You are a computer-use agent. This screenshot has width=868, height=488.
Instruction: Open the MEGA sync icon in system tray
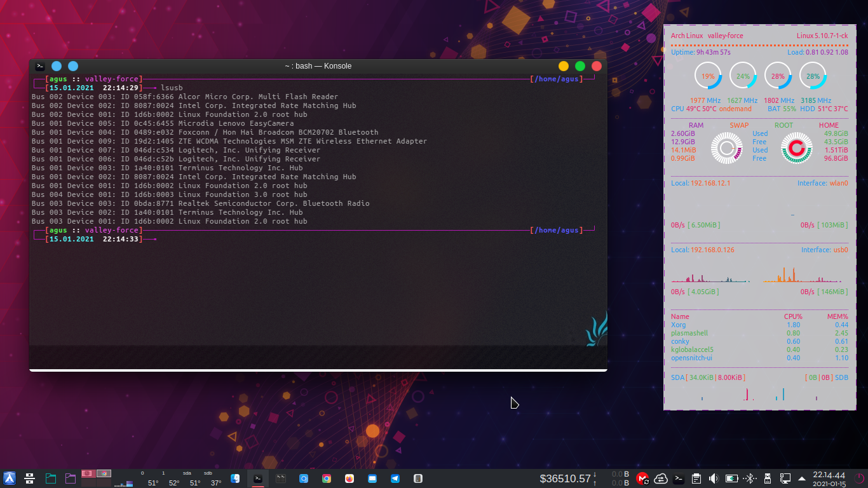642,478
